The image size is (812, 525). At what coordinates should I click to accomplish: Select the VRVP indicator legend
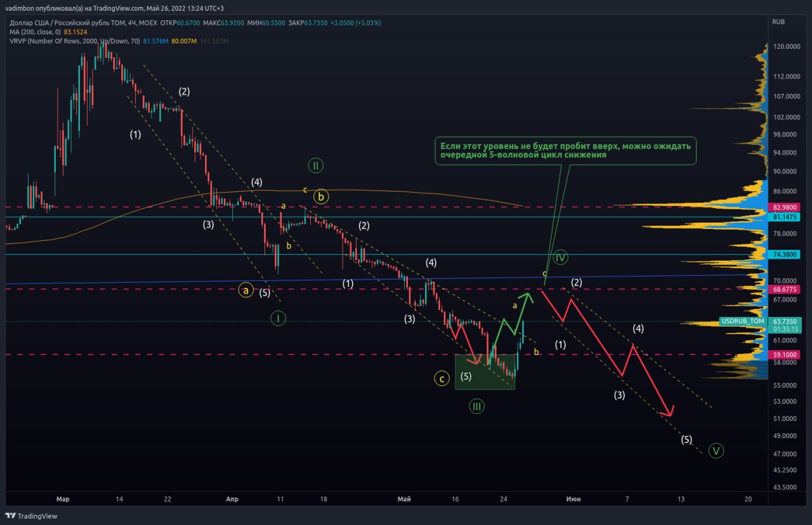[75, 41]
